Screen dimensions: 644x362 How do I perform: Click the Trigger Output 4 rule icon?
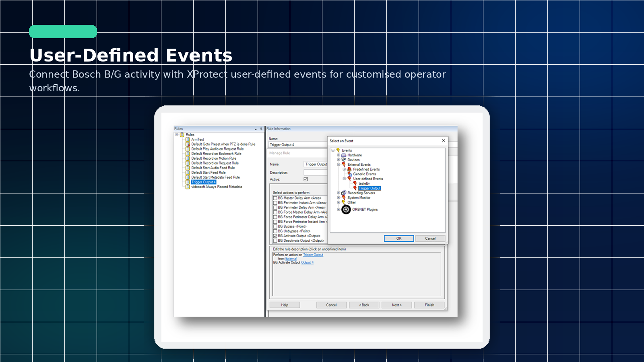coord(188,182)
